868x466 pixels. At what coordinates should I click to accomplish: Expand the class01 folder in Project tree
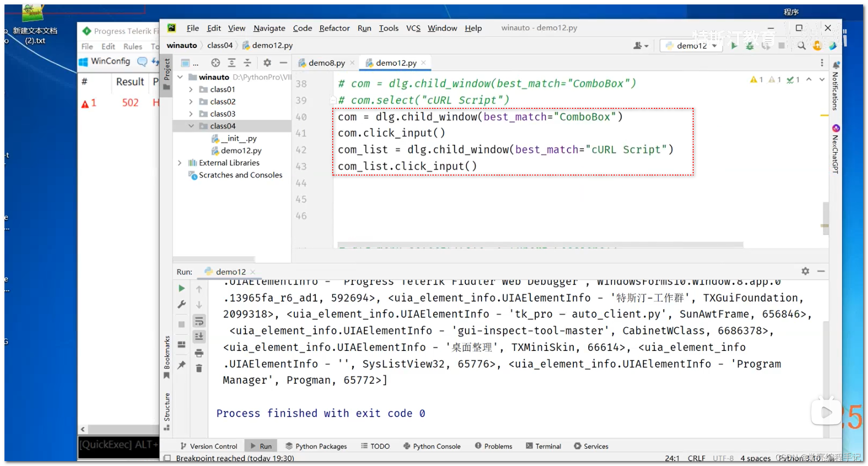point(191,89)
